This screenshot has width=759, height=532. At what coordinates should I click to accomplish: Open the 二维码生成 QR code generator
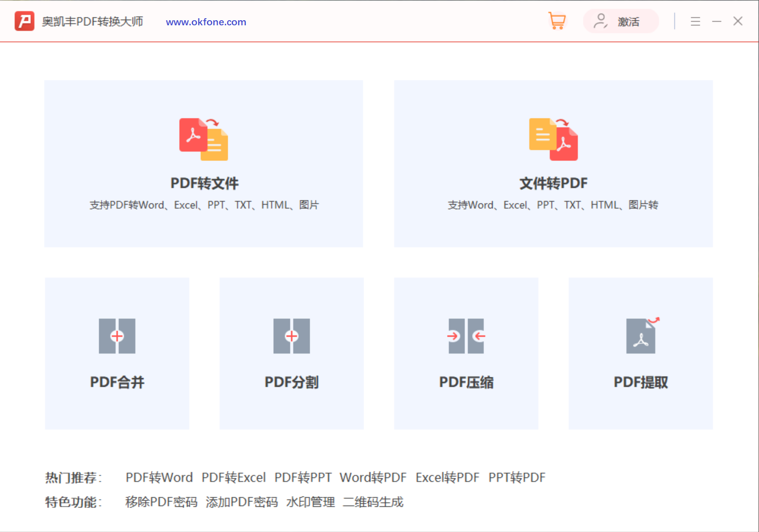pyautogui.click(x=373, y=502)
